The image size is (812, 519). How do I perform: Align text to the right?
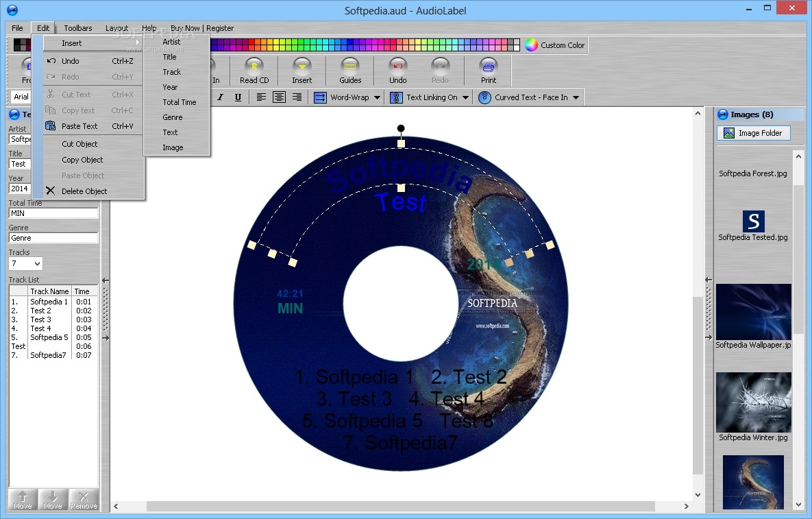click(x=297, y=97)
